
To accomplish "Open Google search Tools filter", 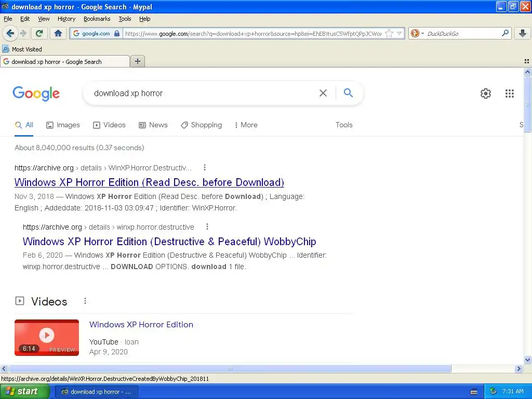I will [x=344, y=125].
